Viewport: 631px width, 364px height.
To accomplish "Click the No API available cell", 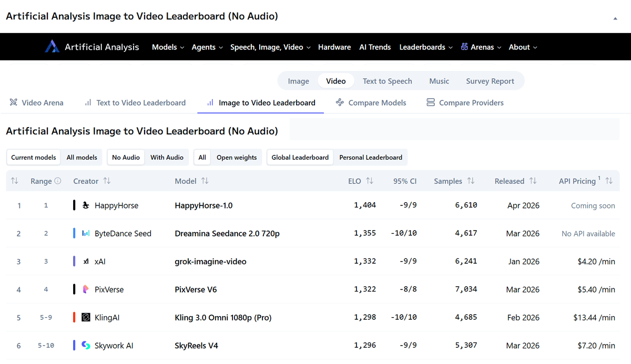I will 588,233.
